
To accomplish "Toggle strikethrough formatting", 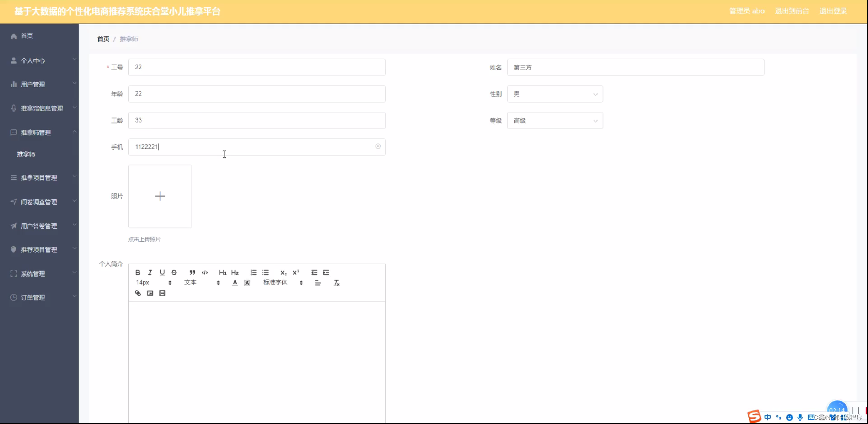I will click(174, 272).
